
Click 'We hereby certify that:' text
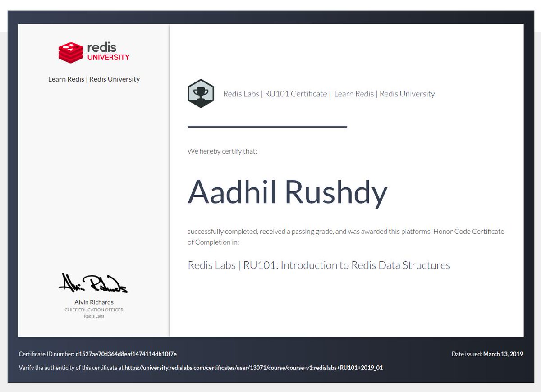(222, 151)
